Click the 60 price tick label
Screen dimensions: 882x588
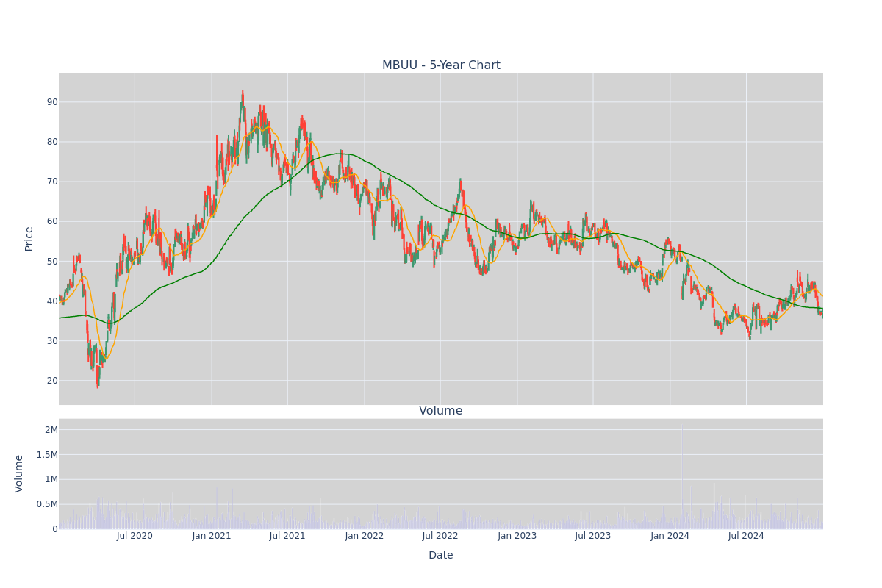coord(52,221)
